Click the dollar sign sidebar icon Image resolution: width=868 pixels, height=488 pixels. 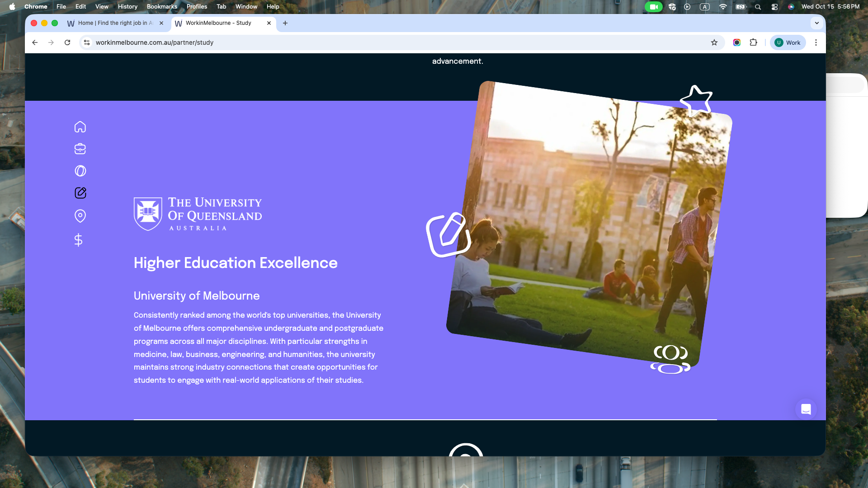click(78, 240)
